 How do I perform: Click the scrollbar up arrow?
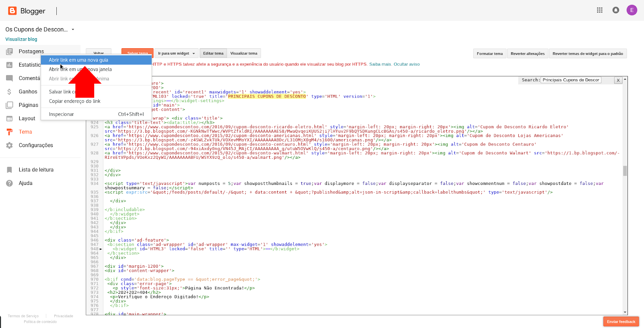625,79
